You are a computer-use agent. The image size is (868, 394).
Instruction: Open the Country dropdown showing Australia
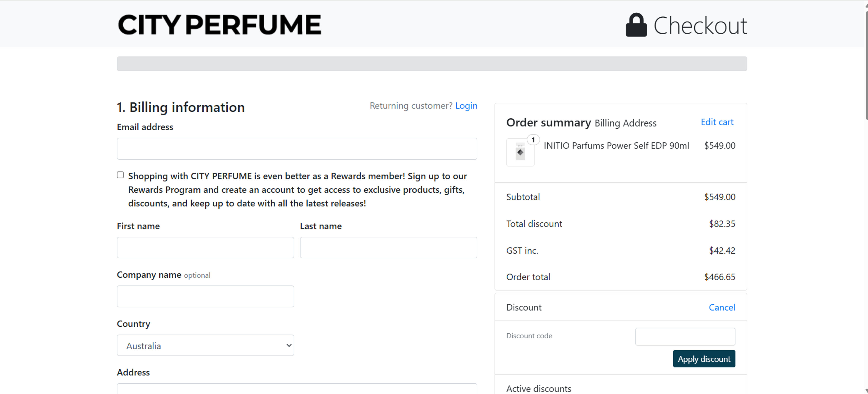(x=205, y=345)
